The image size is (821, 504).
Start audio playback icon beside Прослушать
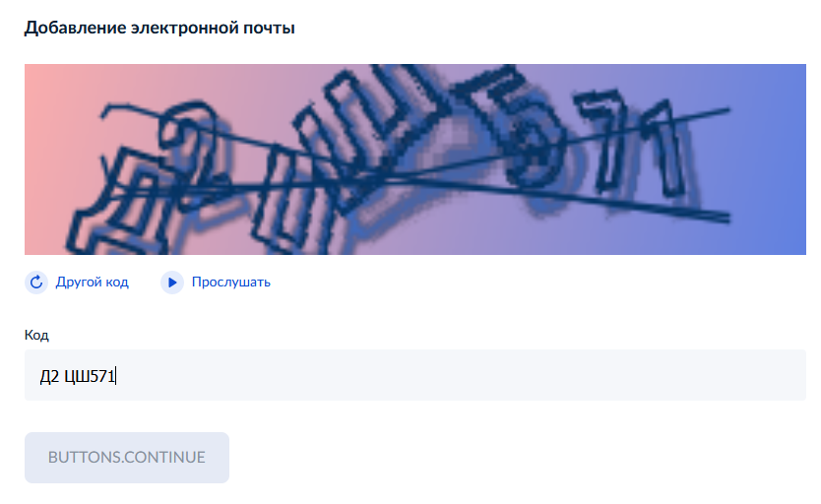[171, 283]
